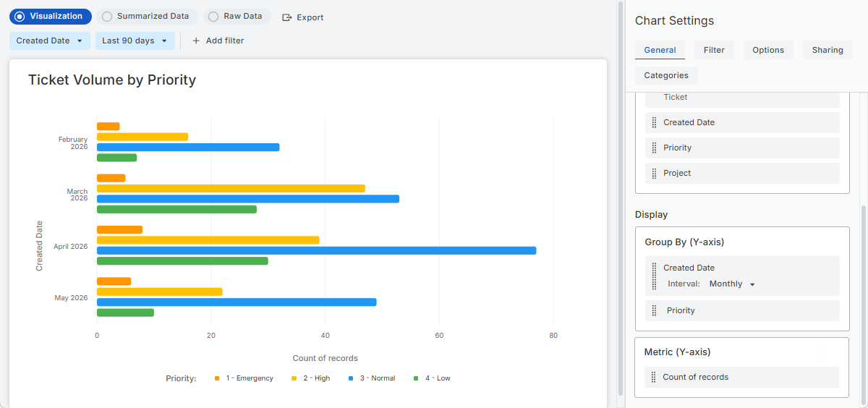Click the April 2026 blue Normal bar
Image resolution: width=868 pixels, height=408 pixels.
[317, 250]
